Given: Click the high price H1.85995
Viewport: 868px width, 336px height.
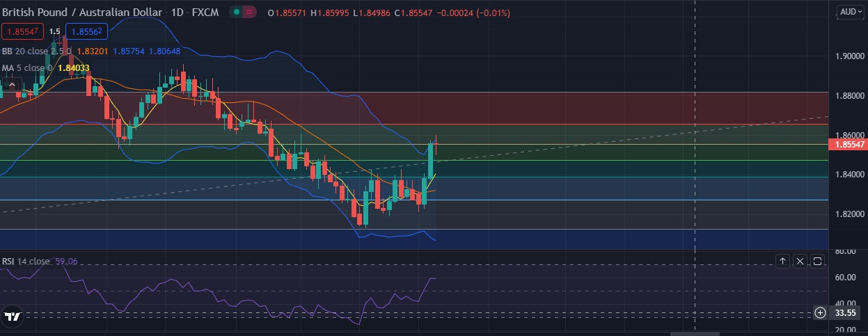Looking at the screenshot, I should pos(331,13).
